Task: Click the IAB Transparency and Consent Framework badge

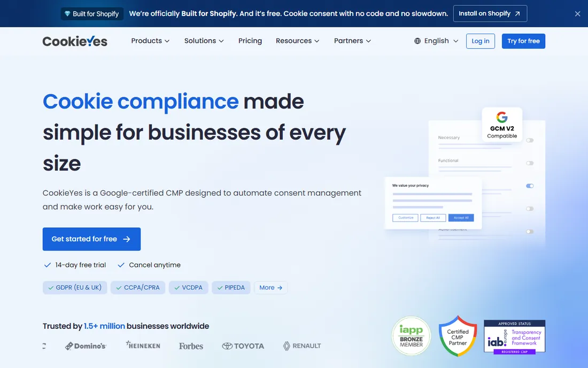Action: pos(514,337)
